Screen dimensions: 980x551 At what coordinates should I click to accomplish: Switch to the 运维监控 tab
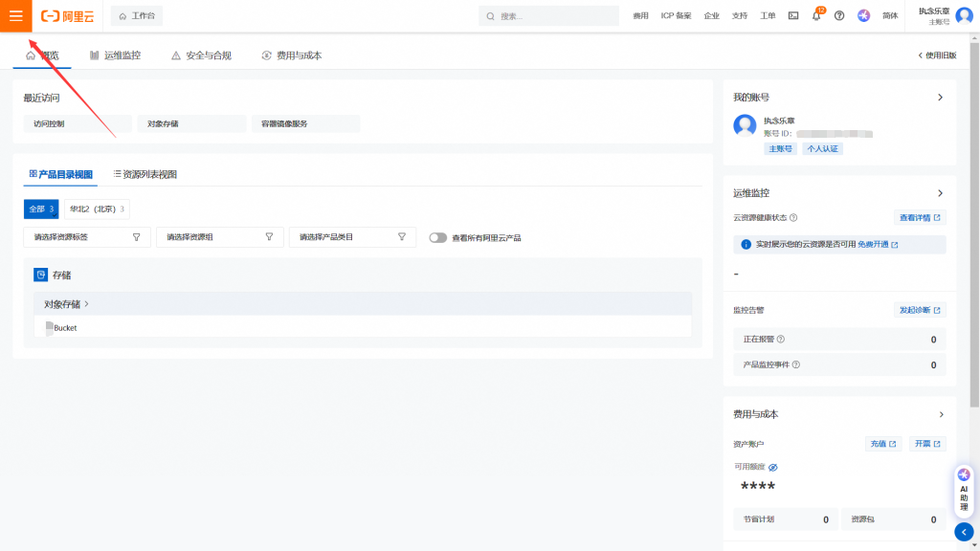point(115,55)
